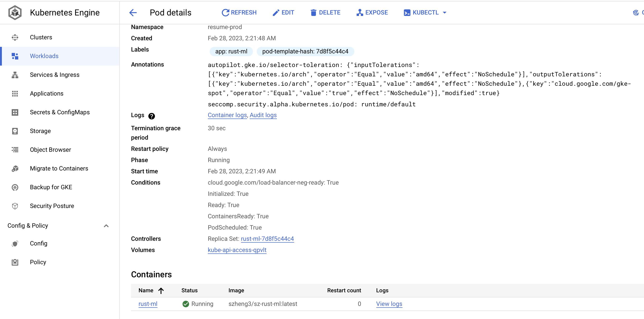
Task: Sort containers by Name column arrow
Action: pyautogui.click(x=161, y=290)
